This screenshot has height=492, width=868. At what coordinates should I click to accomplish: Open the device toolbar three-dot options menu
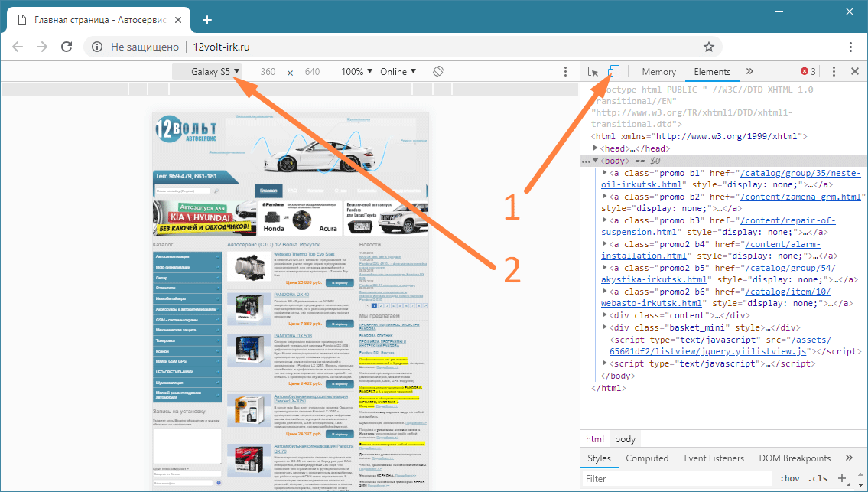tap(566, 71)
